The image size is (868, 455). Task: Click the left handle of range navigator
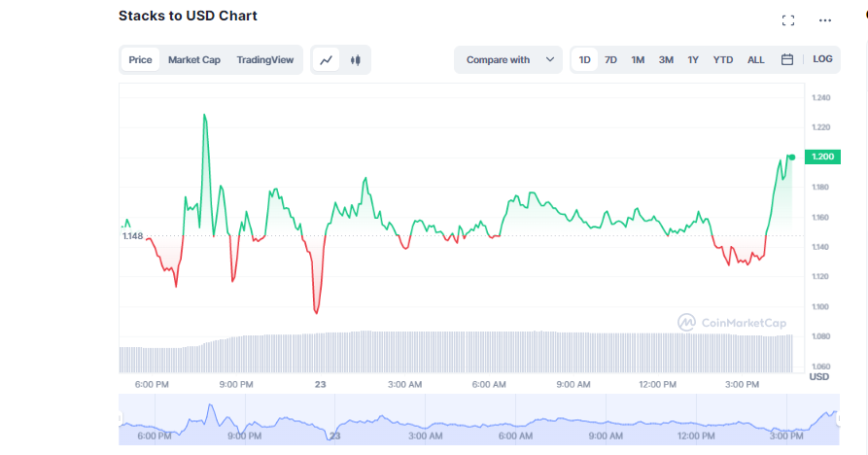121,419
